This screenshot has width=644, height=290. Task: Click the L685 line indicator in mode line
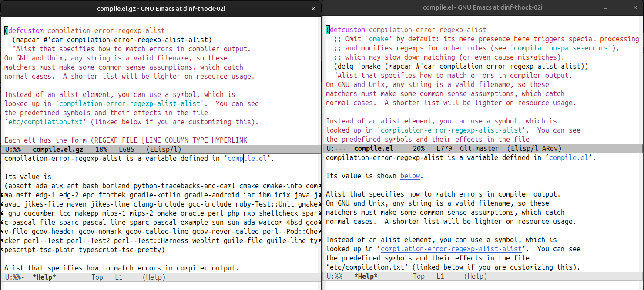click(125, 149)
